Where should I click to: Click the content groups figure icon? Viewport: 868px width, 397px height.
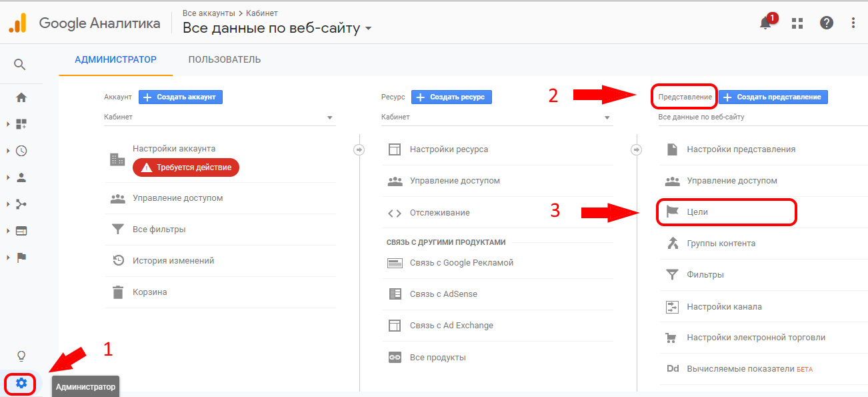pos(673,244)
